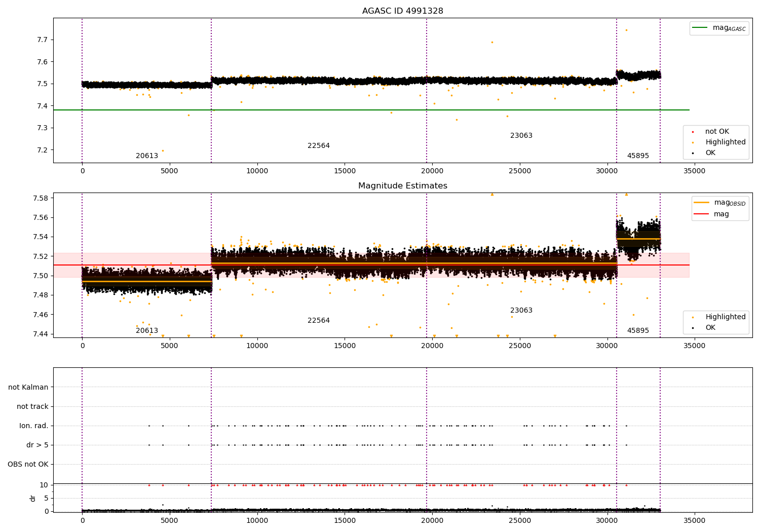Click the 7.52 y-axis tick label
760x532 pixels.
(x=40, y=256)
